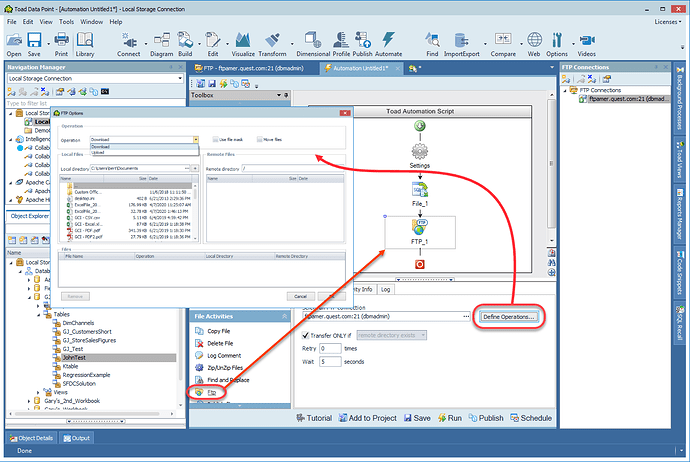Click the Tutorial button

point(314,418)
